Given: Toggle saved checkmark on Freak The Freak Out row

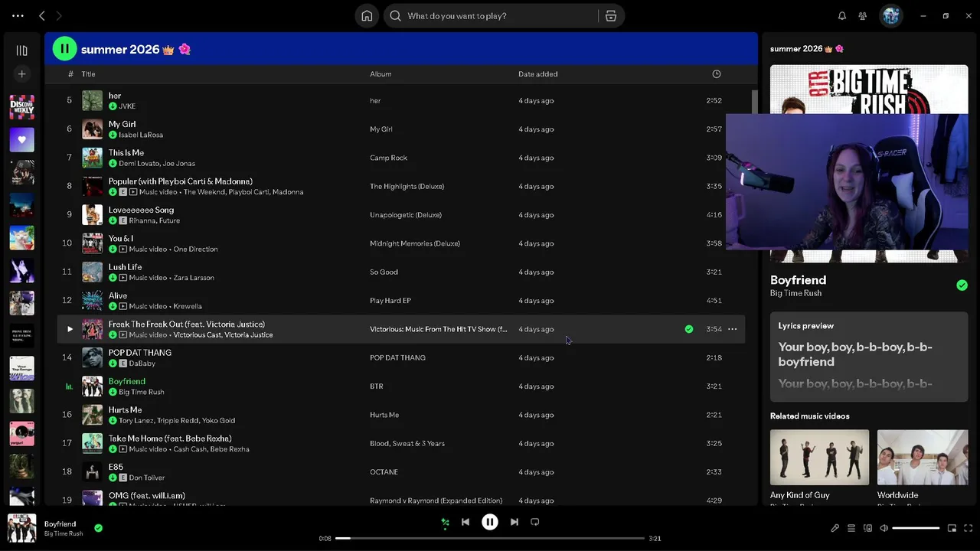Looking at the screenshot, I should (x=689, y=329).
